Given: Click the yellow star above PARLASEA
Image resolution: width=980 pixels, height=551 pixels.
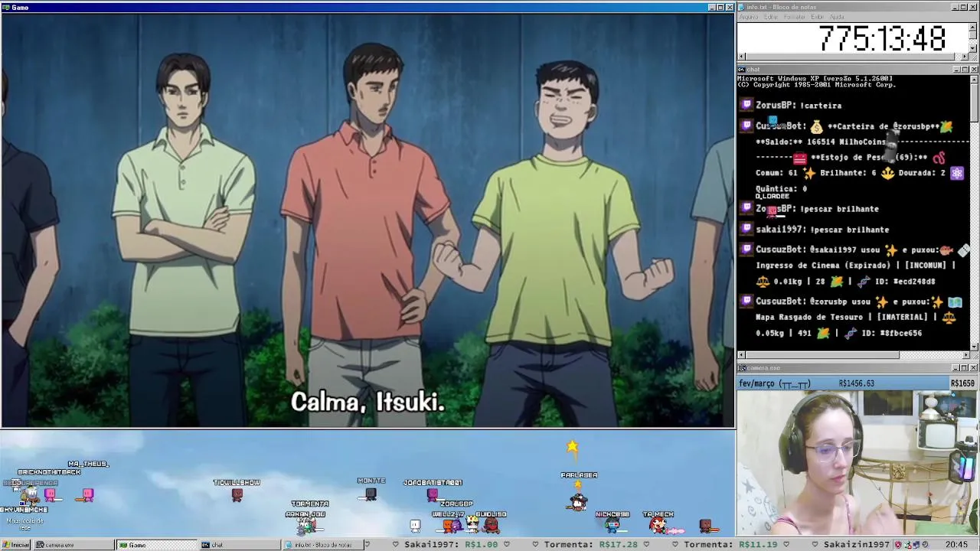Looking at the screenshot, I should (572, 446).
